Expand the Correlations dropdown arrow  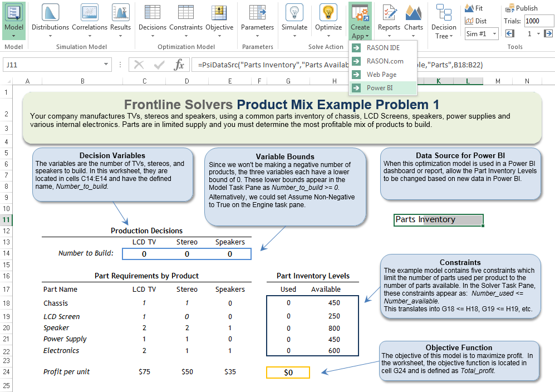click(x=90, y=36)
